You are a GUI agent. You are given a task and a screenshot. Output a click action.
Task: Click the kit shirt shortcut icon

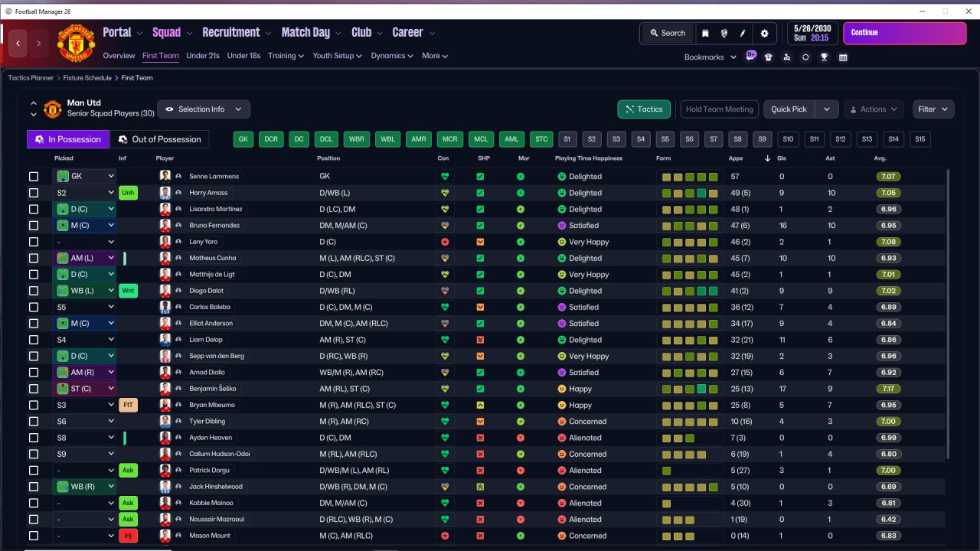click(769, 57)
